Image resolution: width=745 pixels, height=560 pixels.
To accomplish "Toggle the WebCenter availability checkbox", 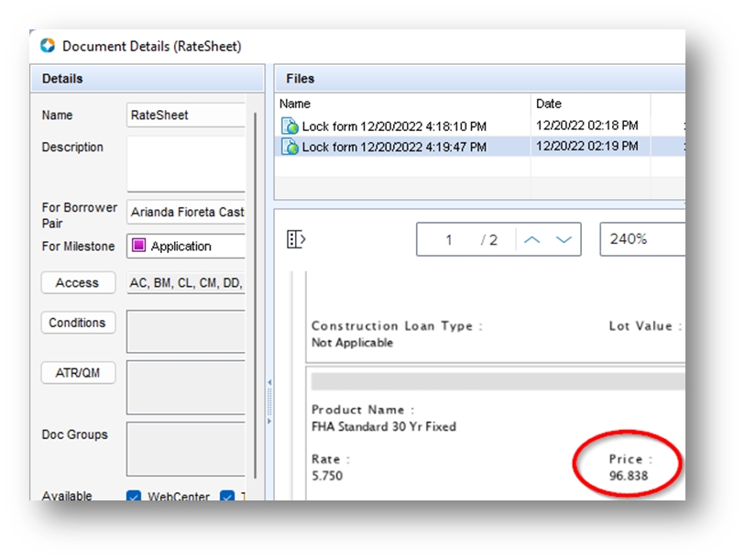I will [134, 498].
